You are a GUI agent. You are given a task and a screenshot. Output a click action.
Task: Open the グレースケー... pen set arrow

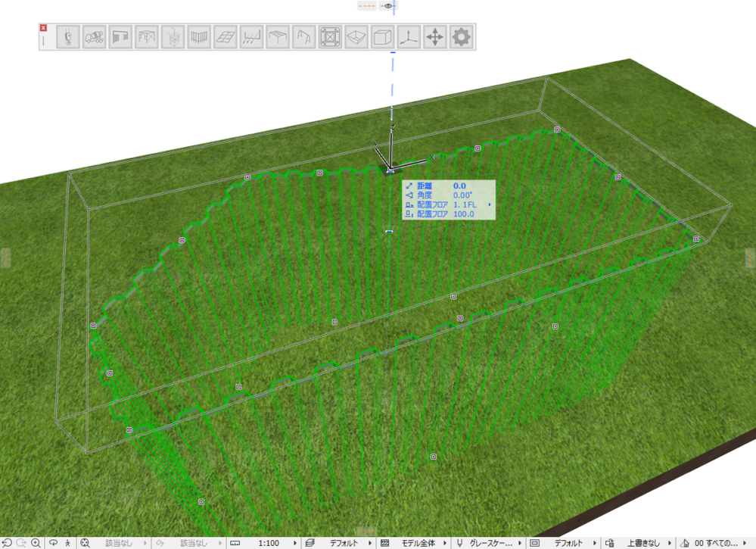[520, 543]
